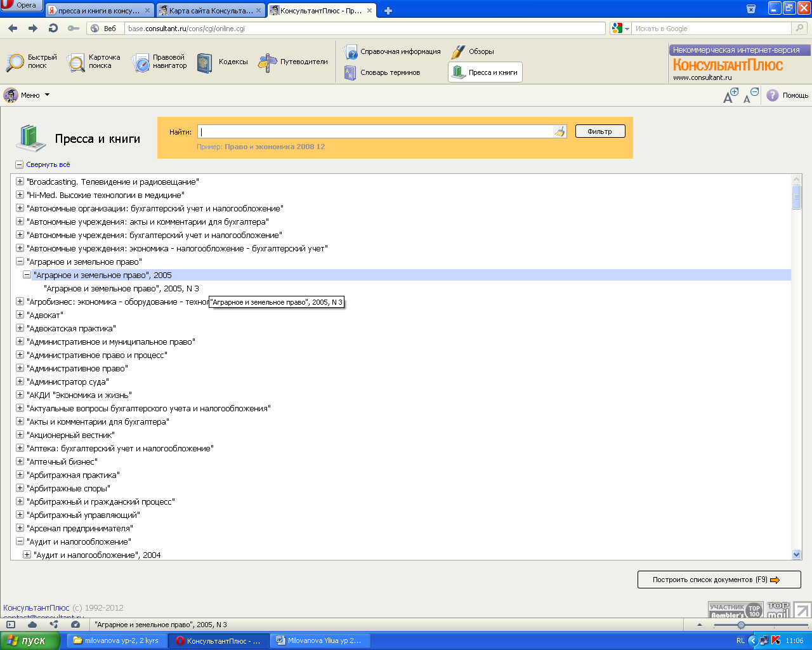Select Пресса и книги toolbar button
The height and width of the screenshot is (650, 812).
tap(485, 72)
